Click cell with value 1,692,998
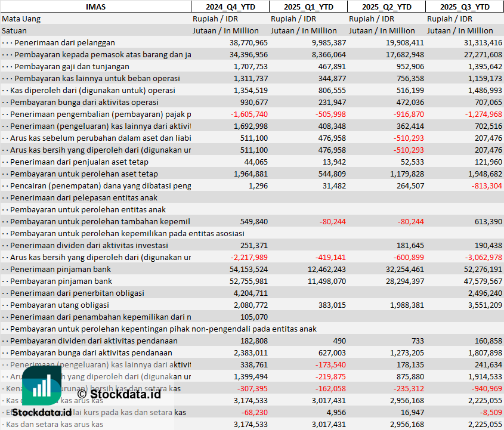This screenshot has width=504, height=430. (x=251, y=126)
